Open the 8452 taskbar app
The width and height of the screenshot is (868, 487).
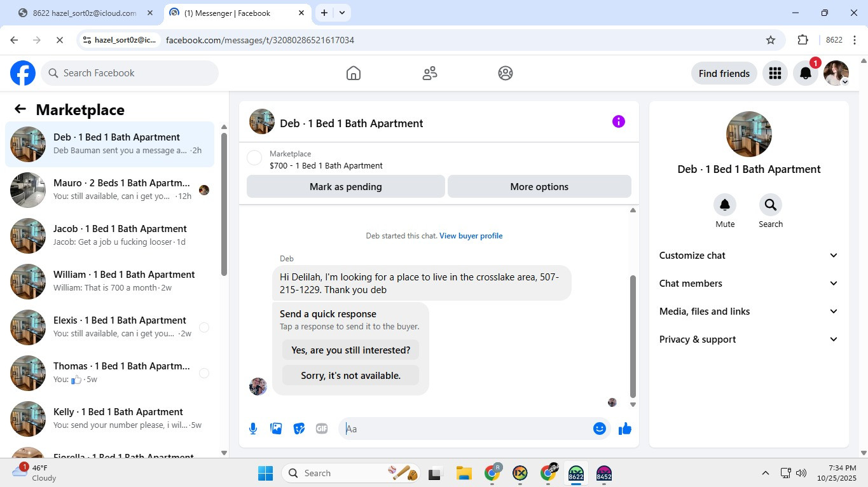pos(604,473)
